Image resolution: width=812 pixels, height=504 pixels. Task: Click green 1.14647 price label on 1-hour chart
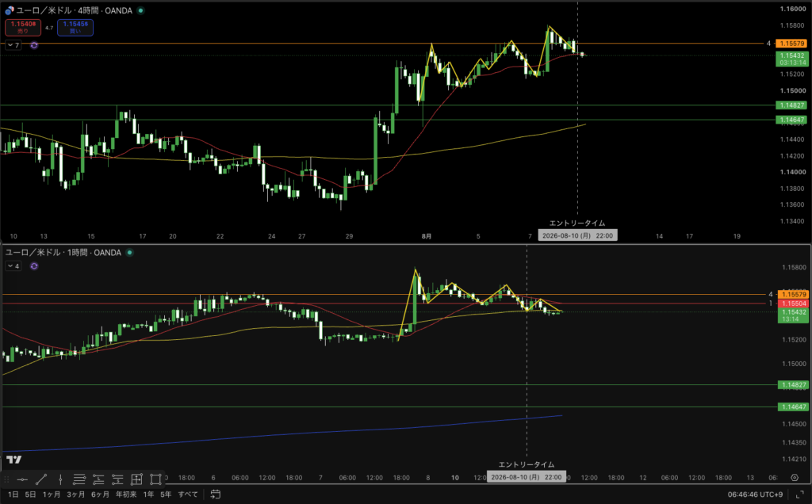click(x=793, y=407)
